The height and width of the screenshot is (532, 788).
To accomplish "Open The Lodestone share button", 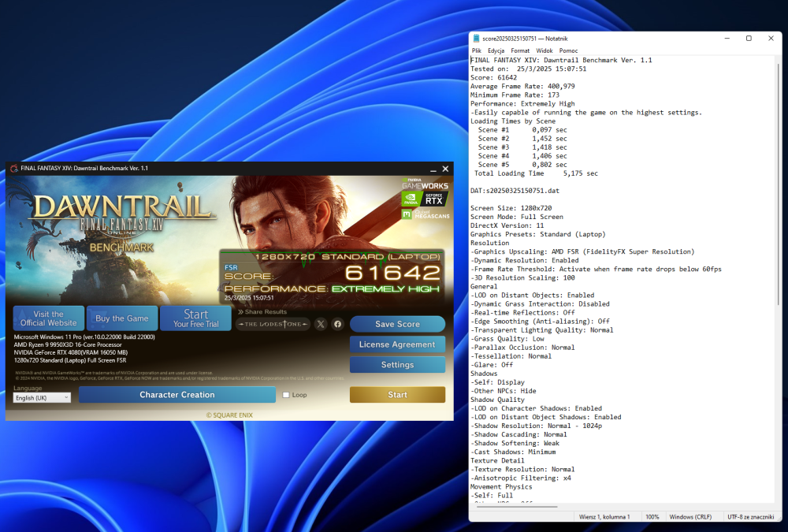I will click(273, 324).
